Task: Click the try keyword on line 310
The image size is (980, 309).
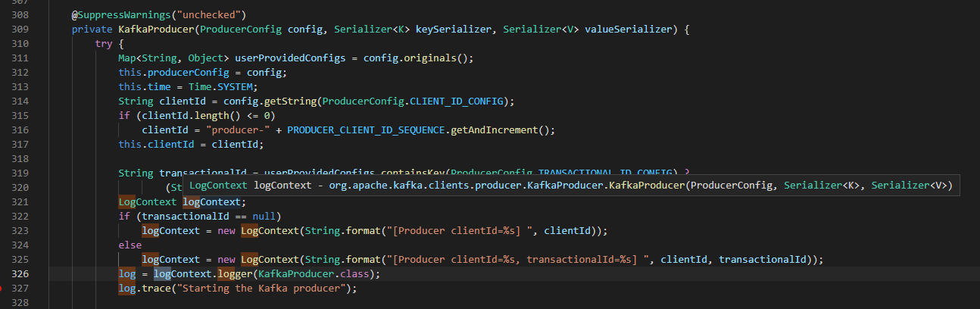Action: click(x=103, y=43)
